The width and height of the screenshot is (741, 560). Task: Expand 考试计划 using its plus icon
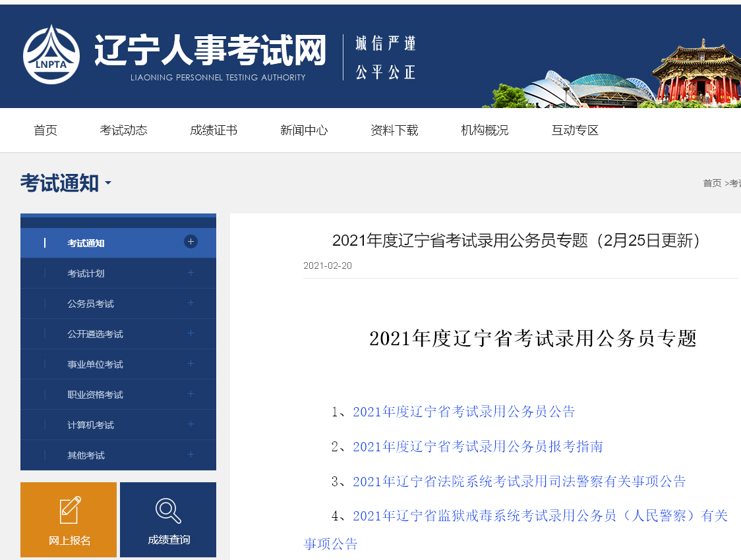click(191, 273)
